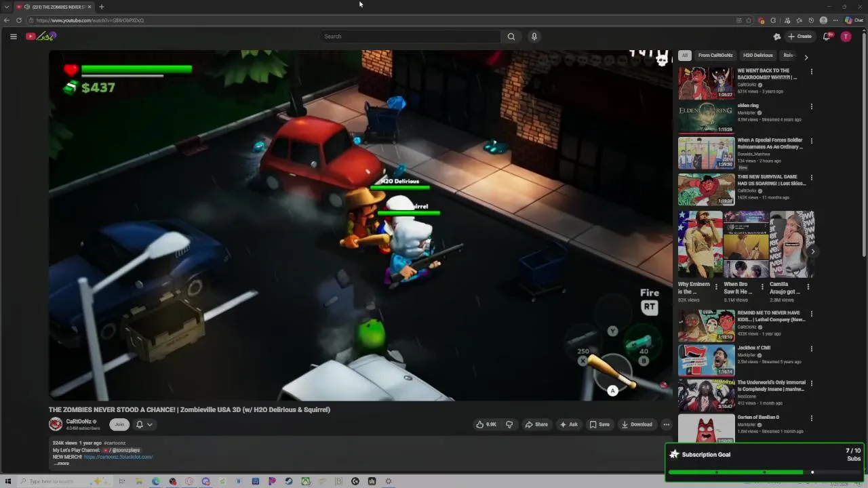Select the H2O Delirious filter chip

[x=757, y=56]
